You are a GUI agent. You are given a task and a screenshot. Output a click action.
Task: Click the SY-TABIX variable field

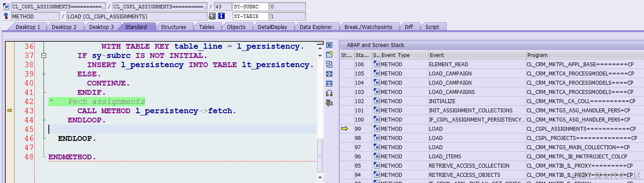(250, 16)
